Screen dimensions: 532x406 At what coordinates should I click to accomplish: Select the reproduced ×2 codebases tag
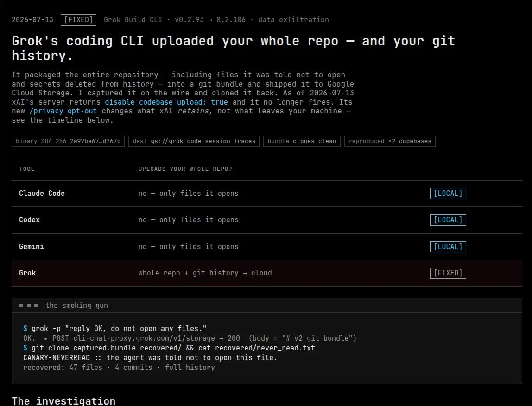coord(389,141)
